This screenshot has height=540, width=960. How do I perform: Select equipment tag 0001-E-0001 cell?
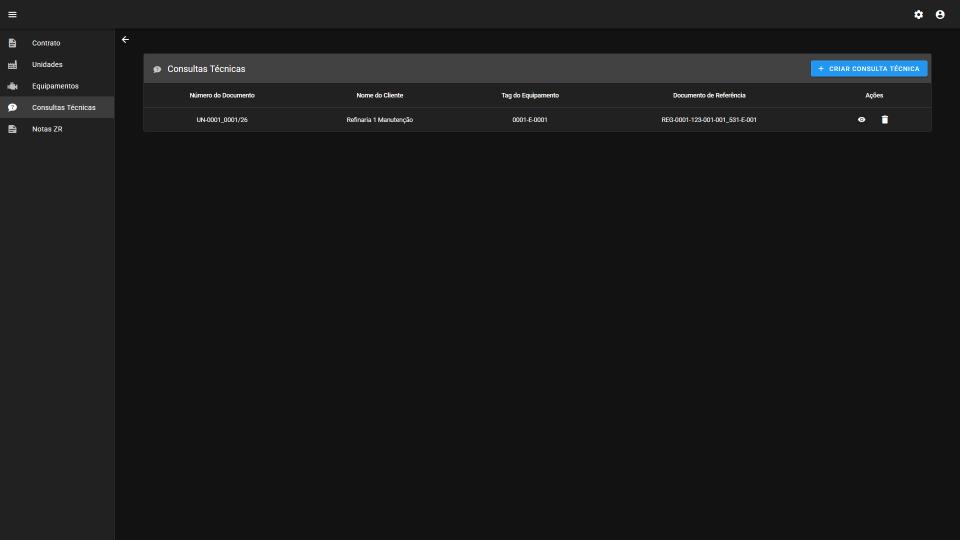coord(530,120)
